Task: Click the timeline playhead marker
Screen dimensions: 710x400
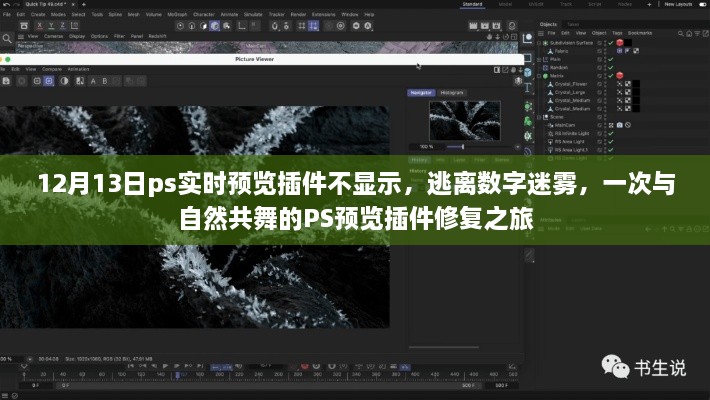Action: pyautogui.click(x=178, y=375)
